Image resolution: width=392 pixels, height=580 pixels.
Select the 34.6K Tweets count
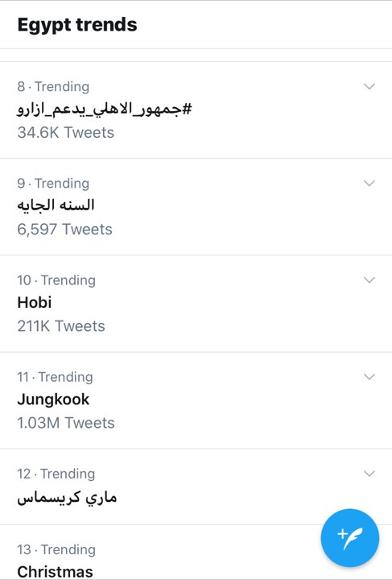click(66, 132)
